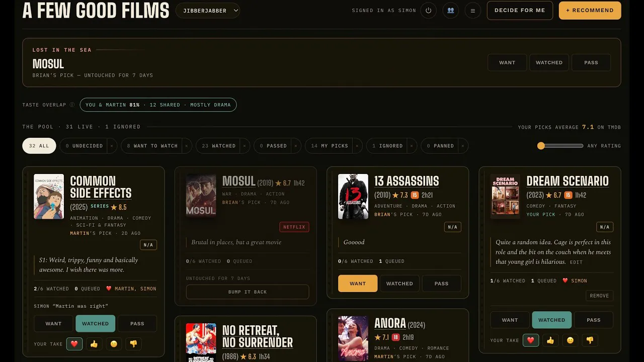Dismiss the Want to Watch filter x
Screen dimensions: 644x362
pos(186,146)
